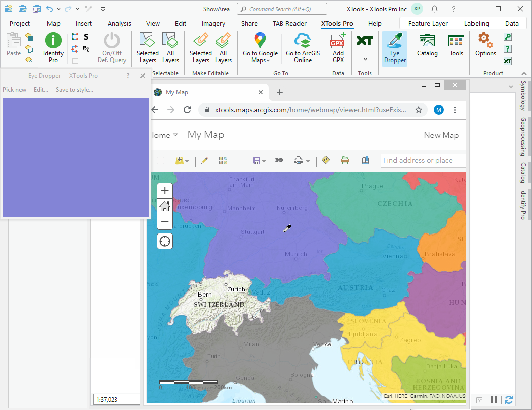This screenshot has height=410, width=532.
Task: Activate the Eye Dropper tool
Action: (x=394, y=48)
